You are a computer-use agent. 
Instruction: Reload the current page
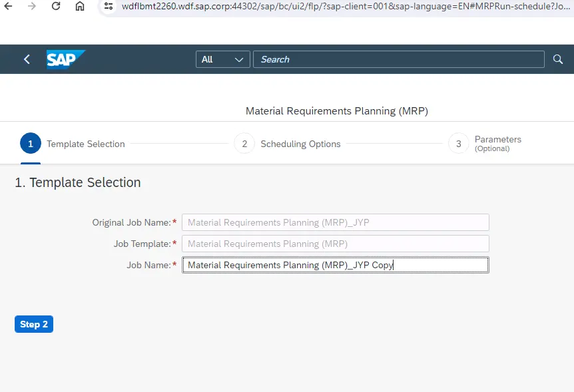point(56,6)
